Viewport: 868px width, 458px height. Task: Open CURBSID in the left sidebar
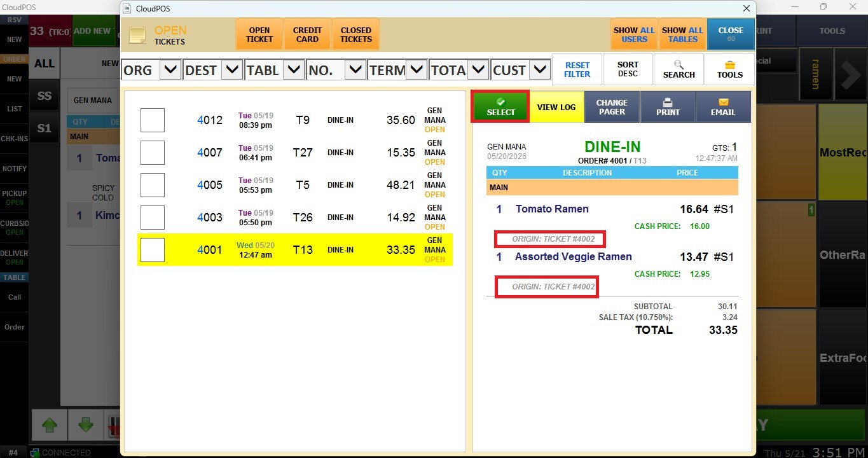(x=14, y=228)
